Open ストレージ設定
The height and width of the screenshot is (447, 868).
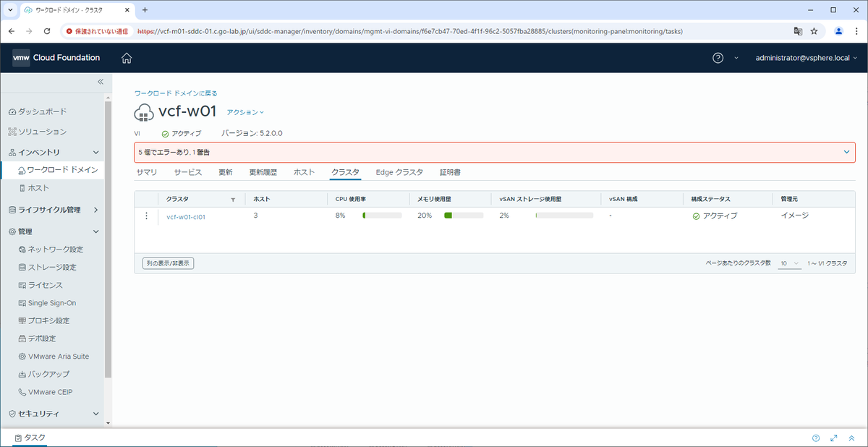47,267
